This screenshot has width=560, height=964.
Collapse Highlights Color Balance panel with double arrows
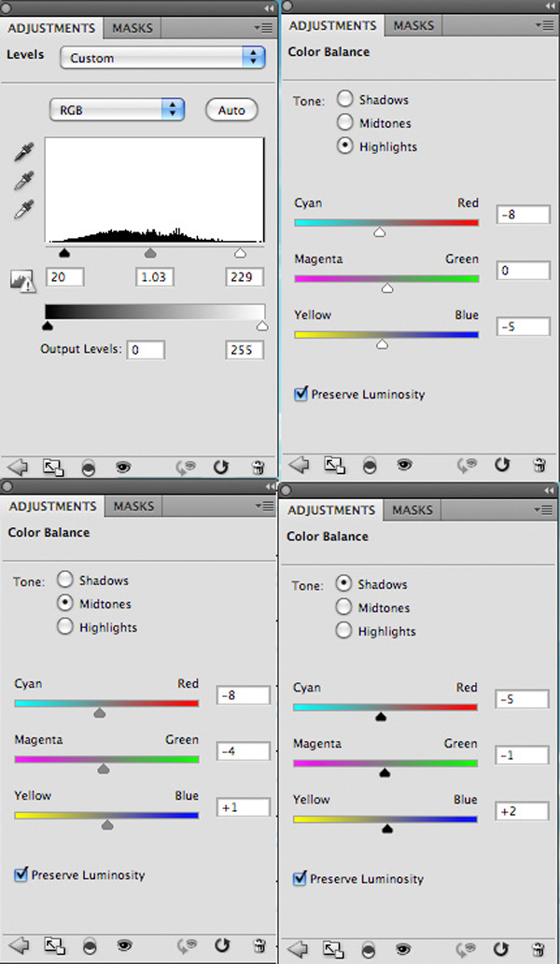tap(549, 6)
